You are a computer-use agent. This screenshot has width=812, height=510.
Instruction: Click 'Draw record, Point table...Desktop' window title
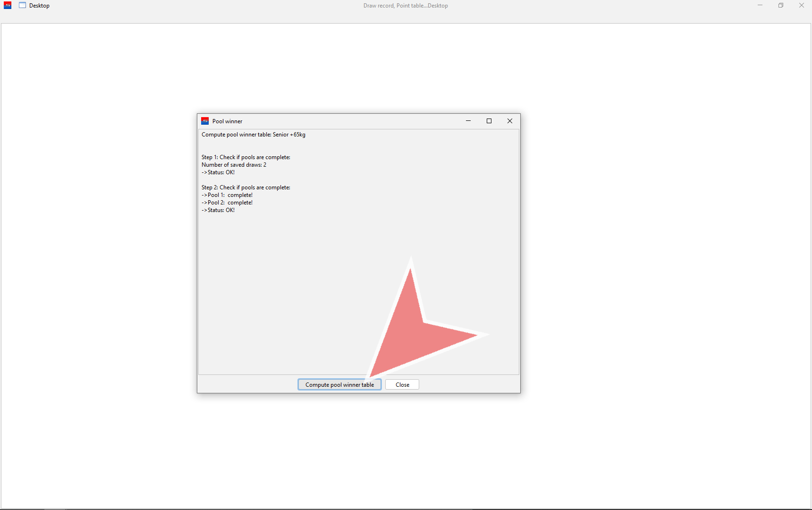[x=406, y=6]
